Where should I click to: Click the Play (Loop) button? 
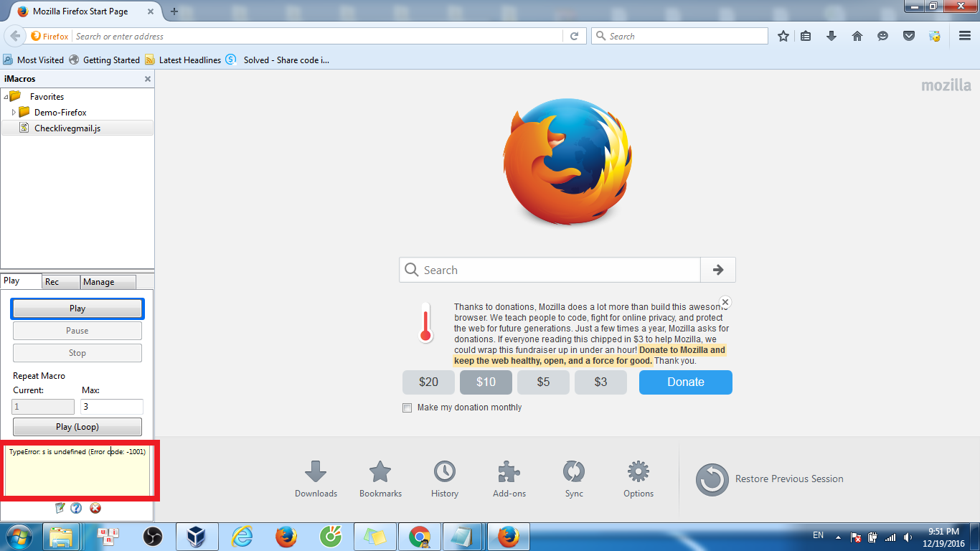(77, 427)
